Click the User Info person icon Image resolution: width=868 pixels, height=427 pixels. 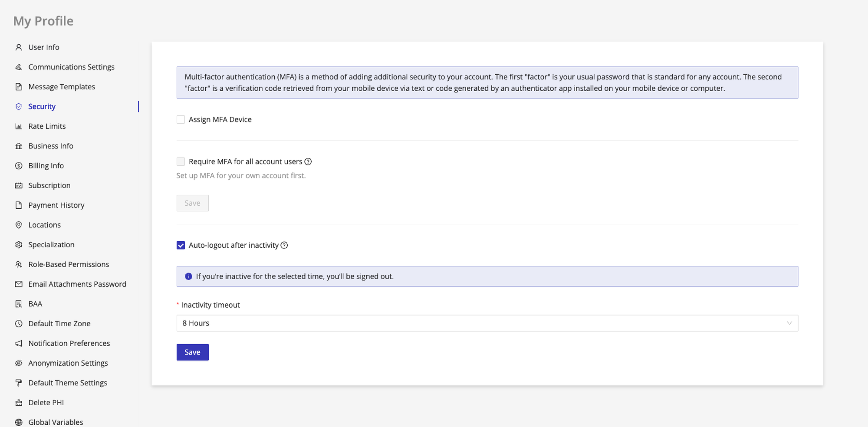click(19, 47)
